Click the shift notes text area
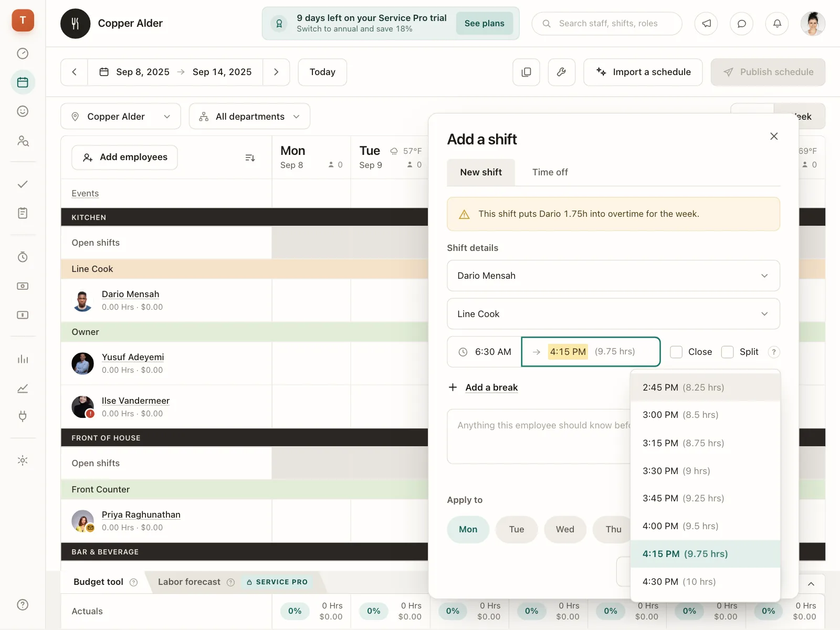 539,436
